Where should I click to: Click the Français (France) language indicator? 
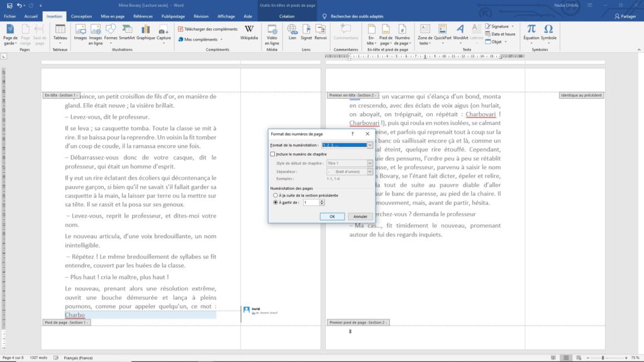pos(78,358)
